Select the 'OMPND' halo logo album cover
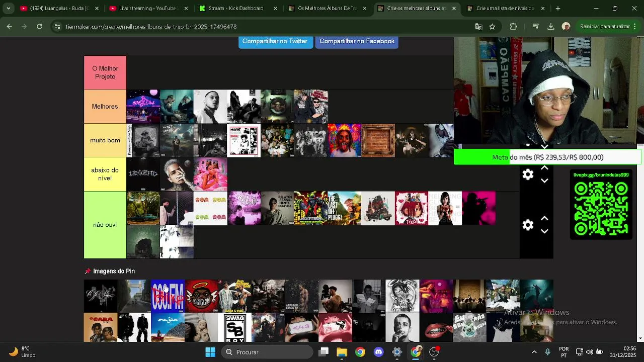 click(201, 296)
